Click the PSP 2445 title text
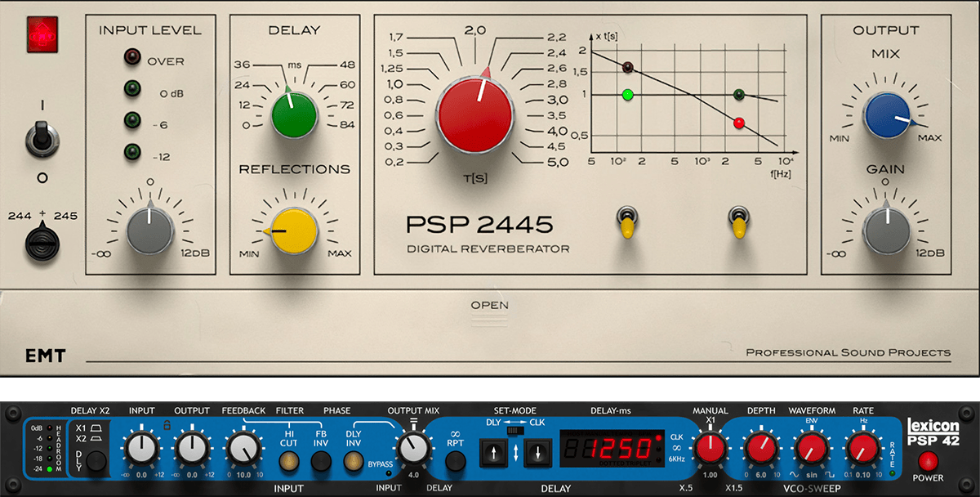This screenshot has height=497, width=980. [x=479, y=223]
